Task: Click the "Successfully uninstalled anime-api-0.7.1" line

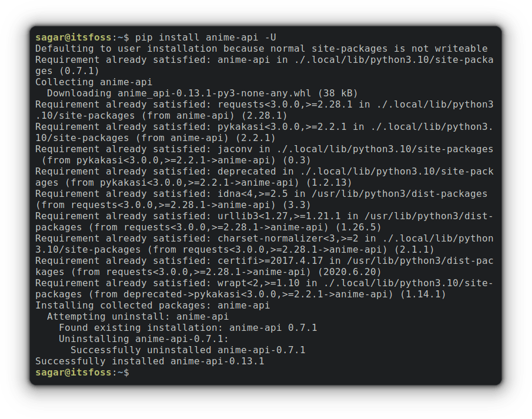Action: coord(188,350)
